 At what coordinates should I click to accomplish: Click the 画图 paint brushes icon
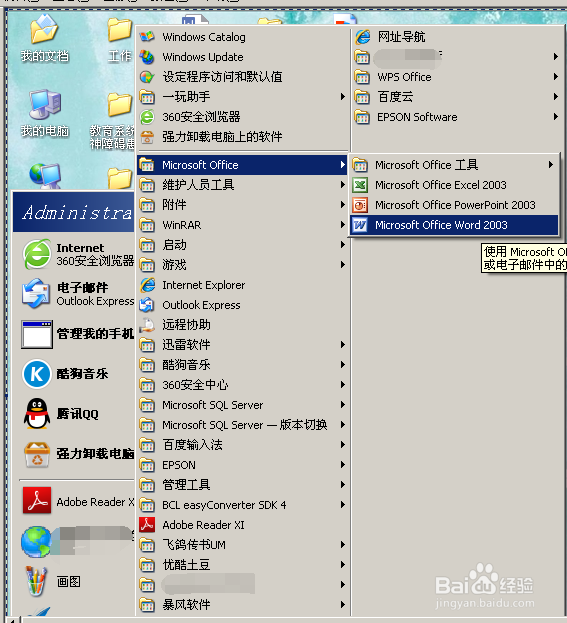[35, 581]
